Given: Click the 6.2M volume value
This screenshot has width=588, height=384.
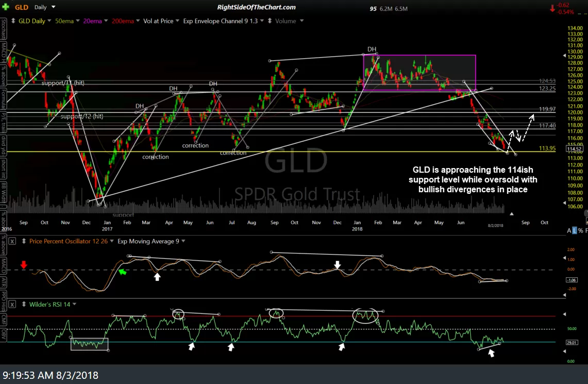Looking at the screenshot, I should 386,9.
